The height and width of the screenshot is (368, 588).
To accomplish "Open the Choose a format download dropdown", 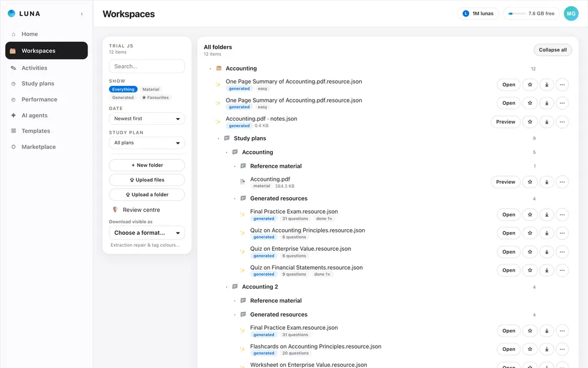I will tap(147, 233).
